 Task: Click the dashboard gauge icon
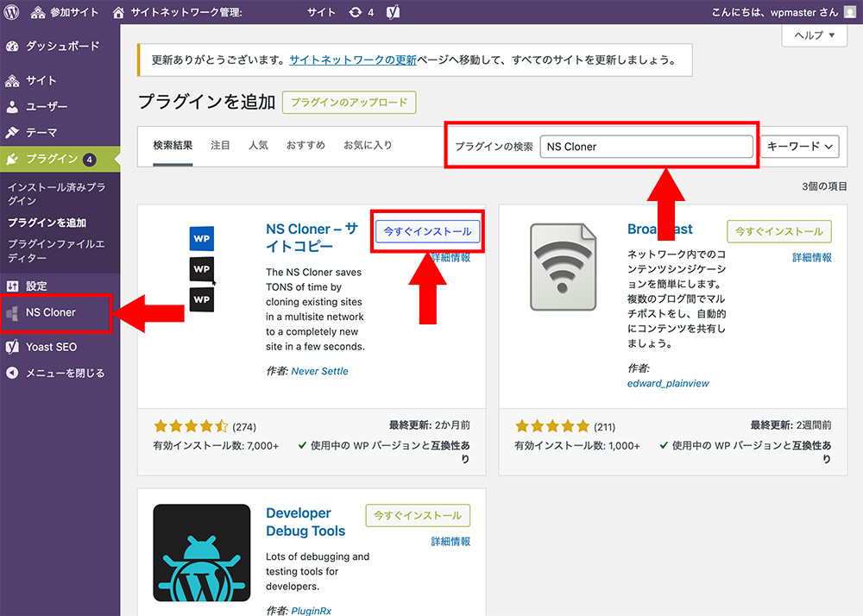12,47
